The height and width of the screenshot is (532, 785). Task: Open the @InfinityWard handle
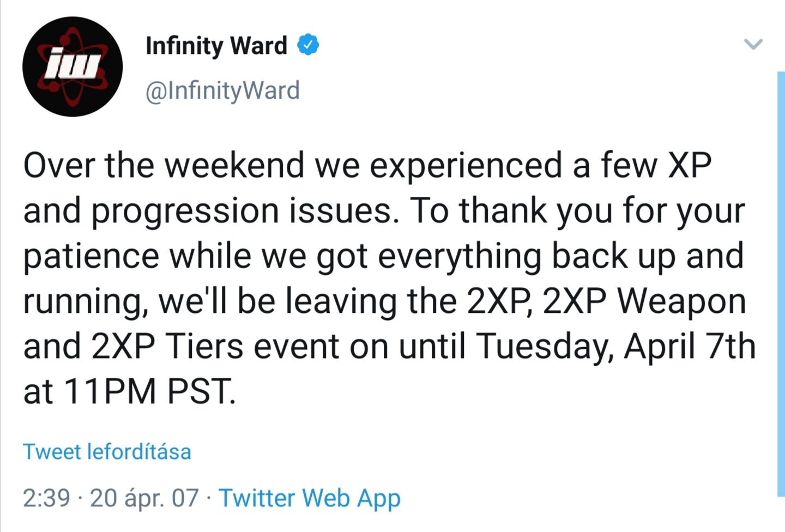(222, 90)
